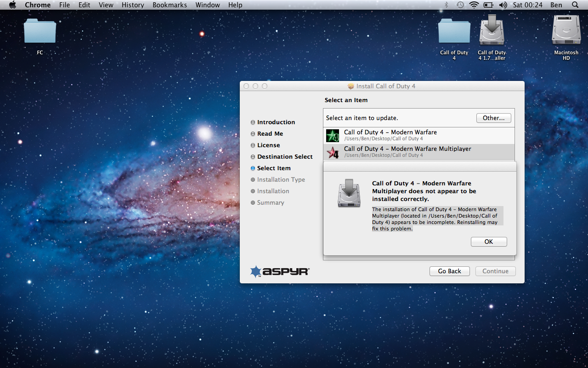Select the Modern Warfare Multiplayer row
Image resolution: width=588 pixels, height=368 pixels.
click(419, 152)
